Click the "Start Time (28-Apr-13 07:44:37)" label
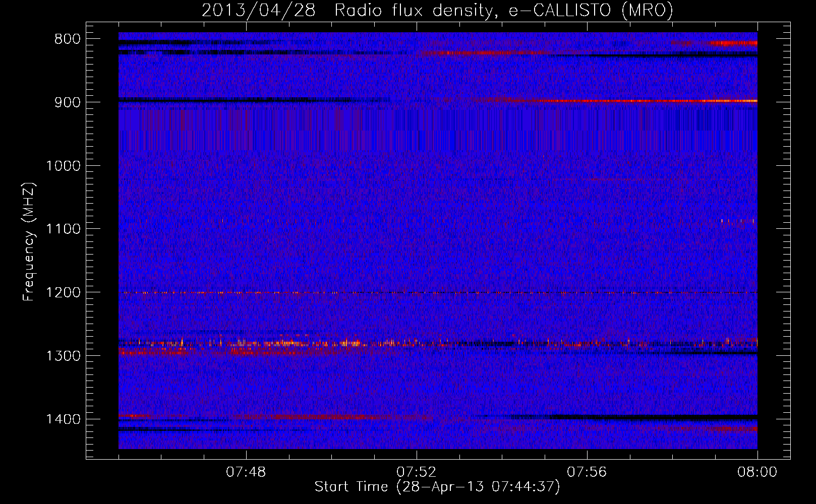This screenshot has height=504, width=816. 437,487
